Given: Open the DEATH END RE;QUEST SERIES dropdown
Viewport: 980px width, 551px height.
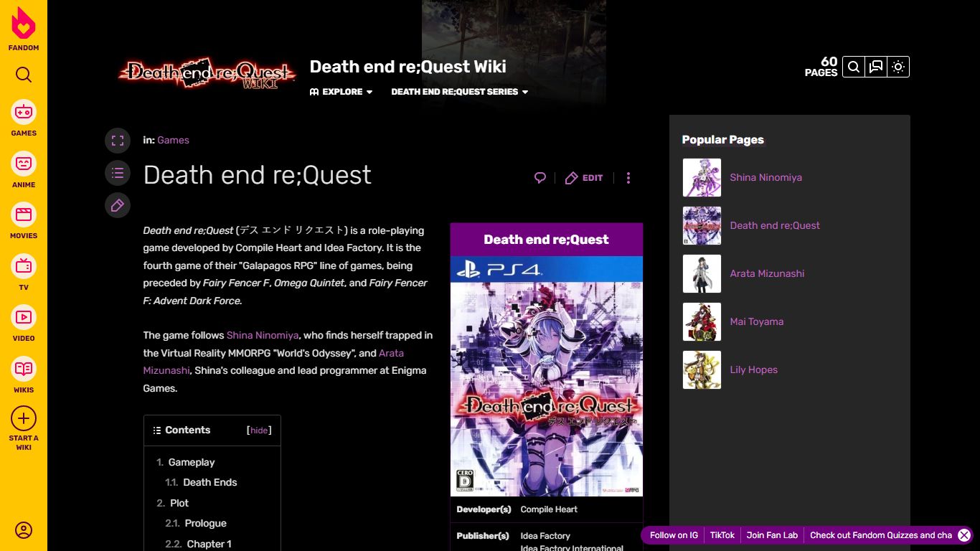Looking at the screenshot, I should 460,92.
